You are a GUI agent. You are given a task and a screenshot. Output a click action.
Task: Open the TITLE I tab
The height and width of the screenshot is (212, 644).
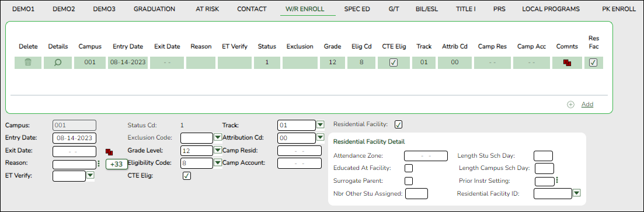[x=466, y=9]
